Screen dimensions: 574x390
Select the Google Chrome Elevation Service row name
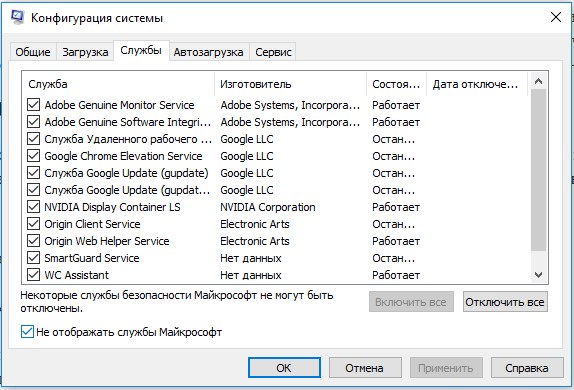tap(123, 156)
